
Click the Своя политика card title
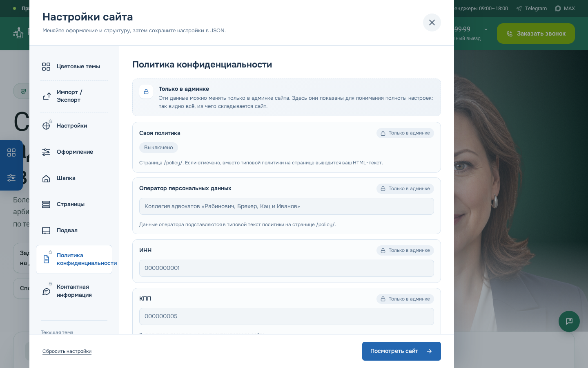pyautogui.click(x=160, y=133)
